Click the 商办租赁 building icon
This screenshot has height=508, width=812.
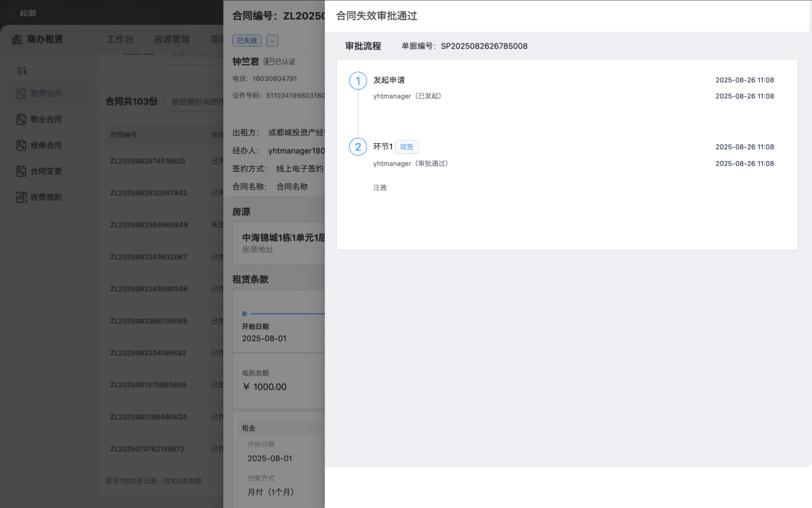17,40
